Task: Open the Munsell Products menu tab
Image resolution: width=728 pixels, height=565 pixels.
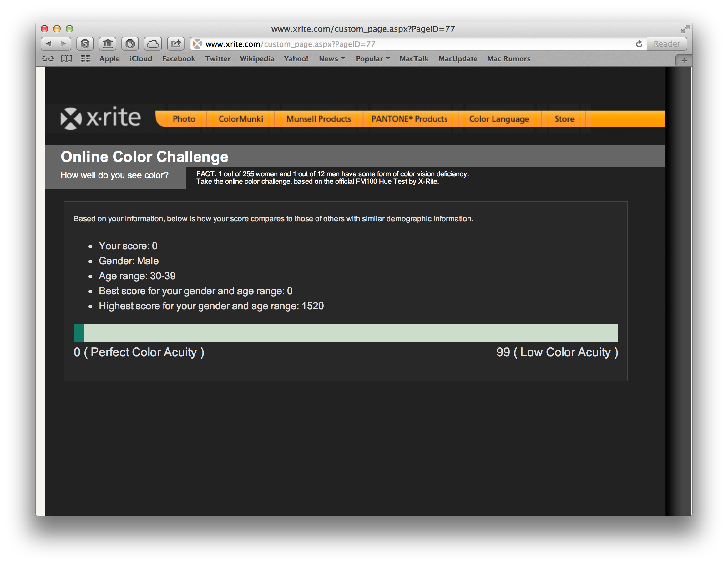Action: [318, 119]
